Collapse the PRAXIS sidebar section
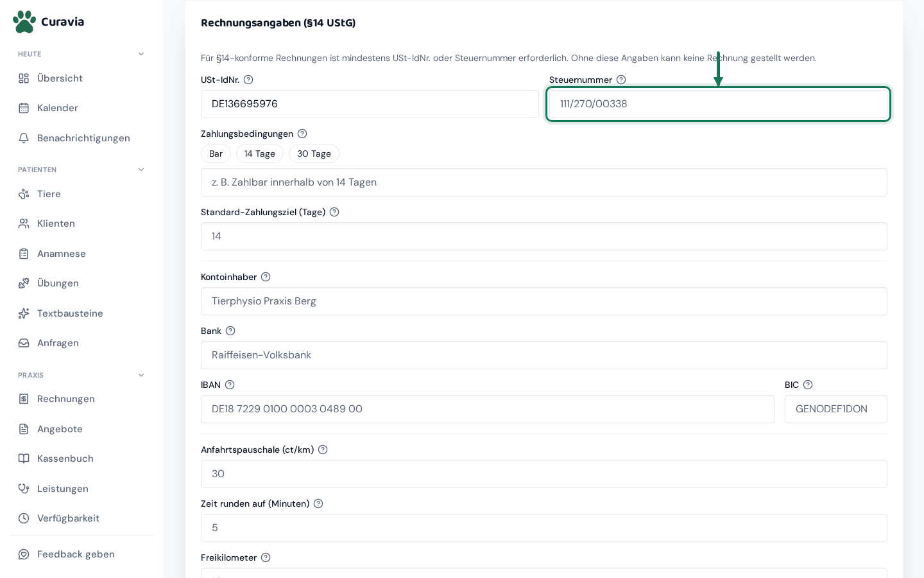 [141, 375]
